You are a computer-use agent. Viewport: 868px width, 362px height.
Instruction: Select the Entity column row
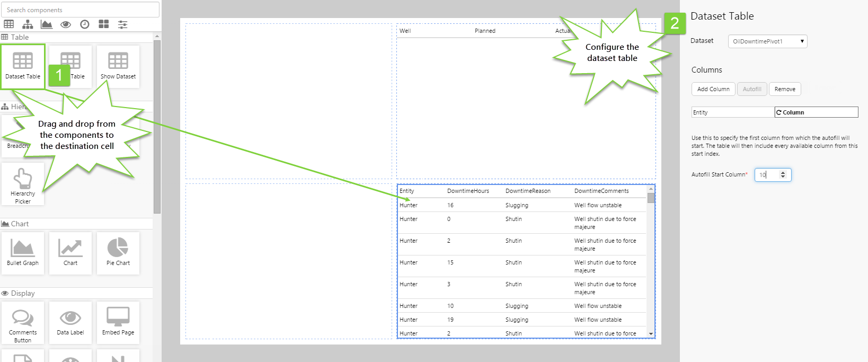[732, 112]
